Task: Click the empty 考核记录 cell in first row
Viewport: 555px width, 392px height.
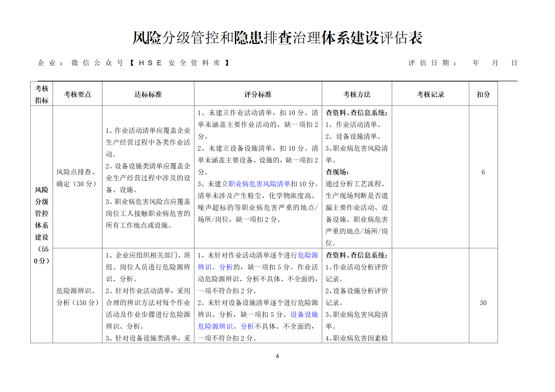Action: tap(430, 177)
